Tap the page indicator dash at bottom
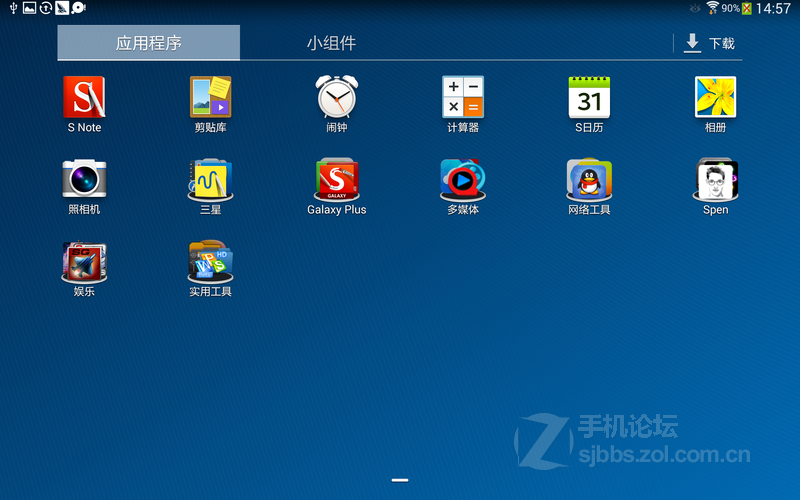800x500 pixels. [400, 480]
